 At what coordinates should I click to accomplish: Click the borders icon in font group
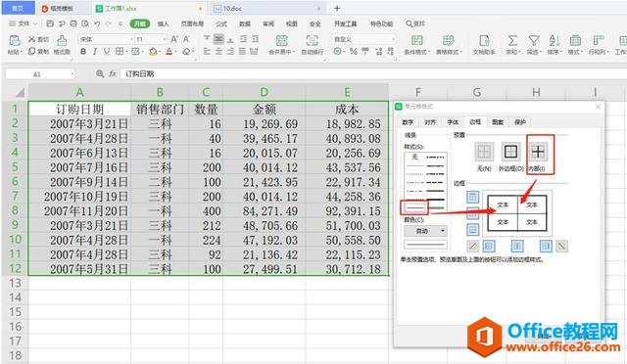pyautogui.click(x=120, y=51)
